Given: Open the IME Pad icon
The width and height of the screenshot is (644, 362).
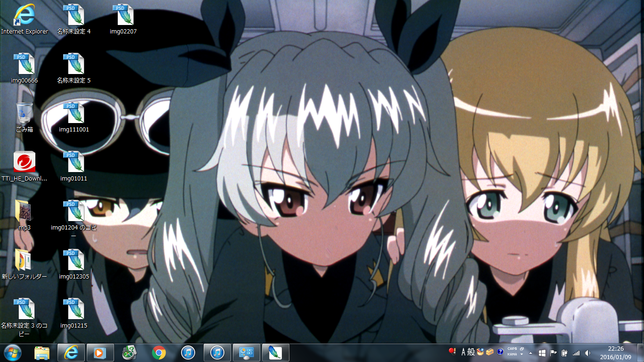Looking at the screenshot, I should 480,352.
